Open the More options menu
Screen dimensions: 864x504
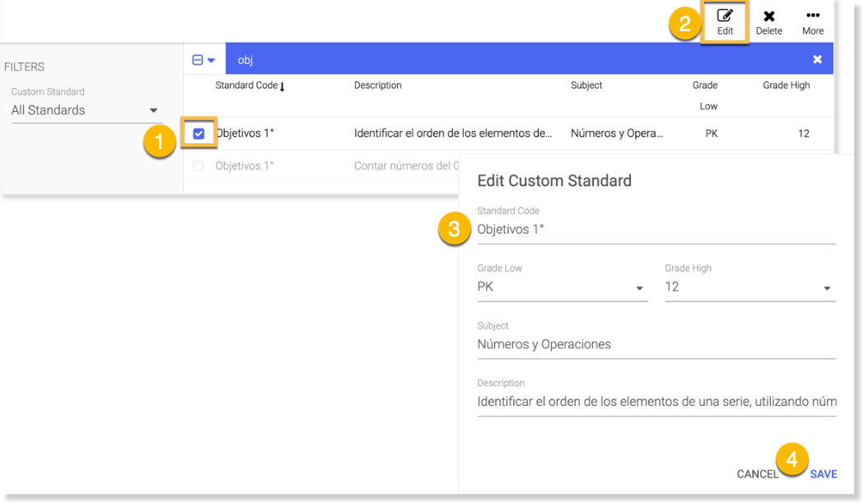(x=812, y=16)
